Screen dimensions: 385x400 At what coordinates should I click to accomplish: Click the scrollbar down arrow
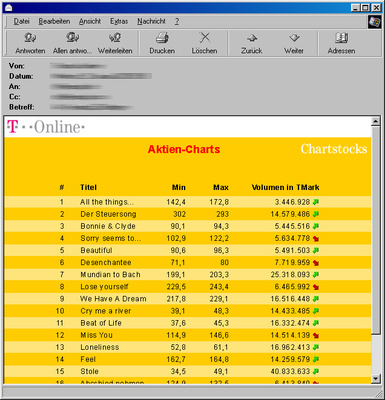click(x=376, y=378)
